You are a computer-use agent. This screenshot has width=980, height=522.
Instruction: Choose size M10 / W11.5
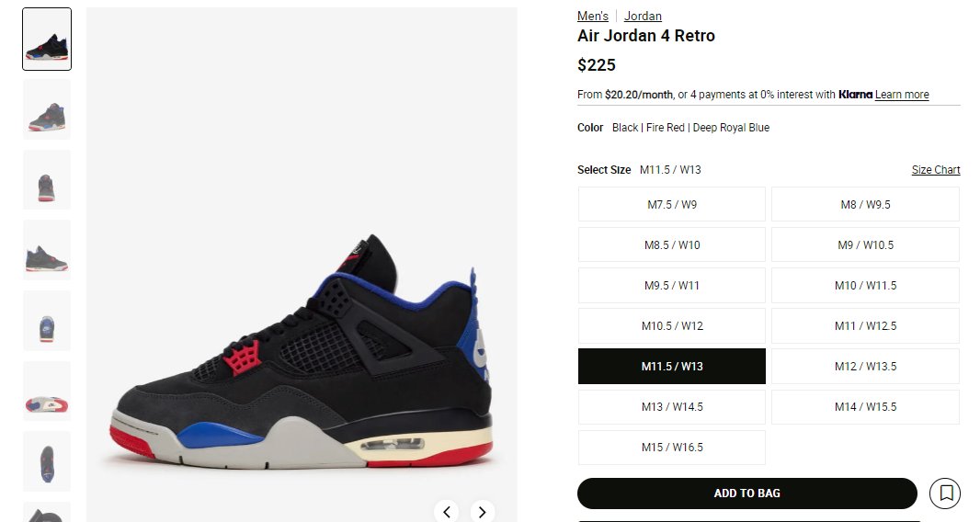[x=865, y=285]
